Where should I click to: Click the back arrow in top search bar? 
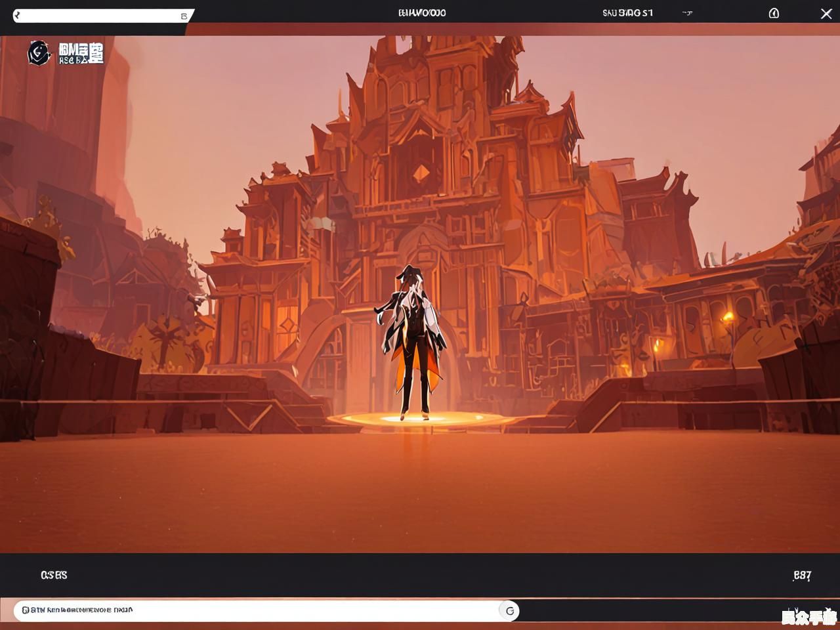point(18,14)
